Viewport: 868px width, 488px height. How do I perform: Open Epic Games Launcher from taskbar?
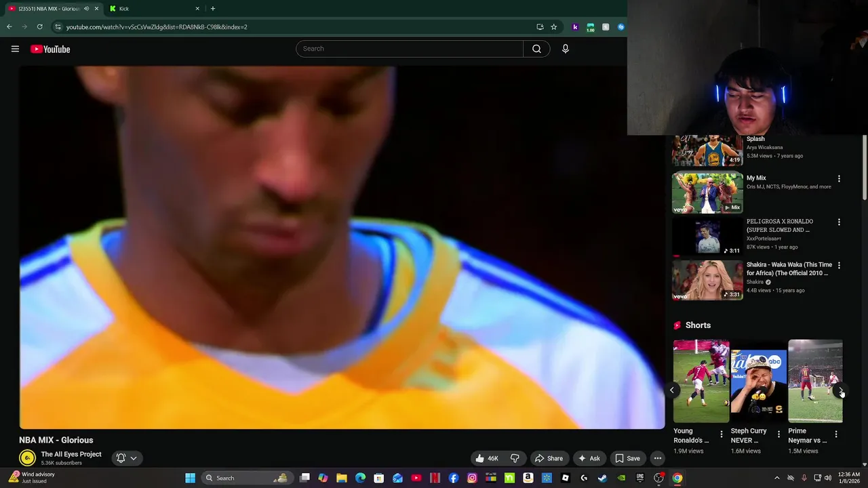click(639, 478)
